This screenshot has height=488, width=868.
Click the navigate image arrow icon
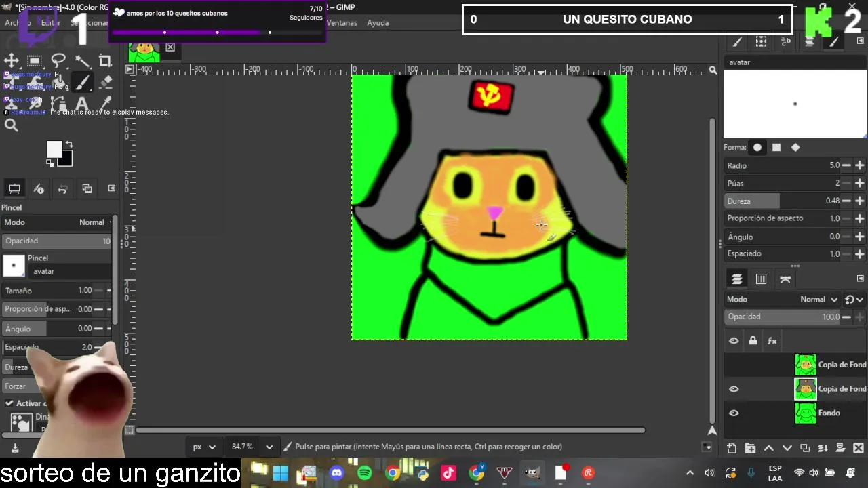click(712, 430)
